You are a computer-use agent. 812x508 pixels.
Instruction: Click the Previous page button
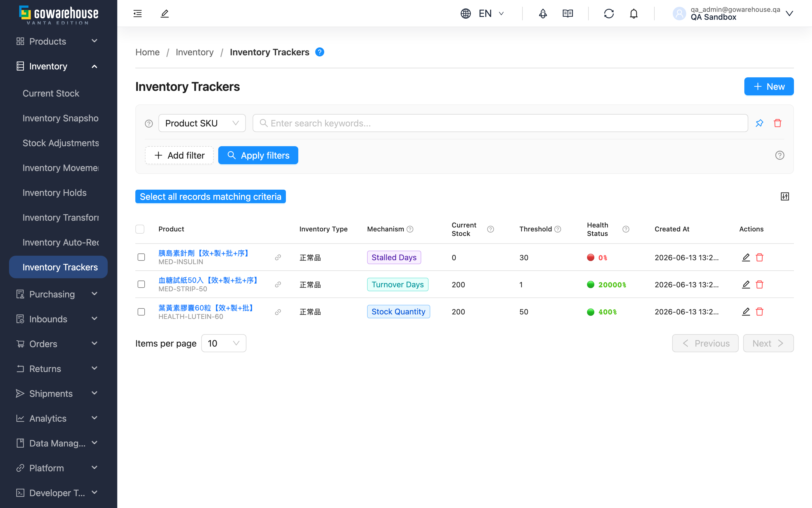[705, 343]
